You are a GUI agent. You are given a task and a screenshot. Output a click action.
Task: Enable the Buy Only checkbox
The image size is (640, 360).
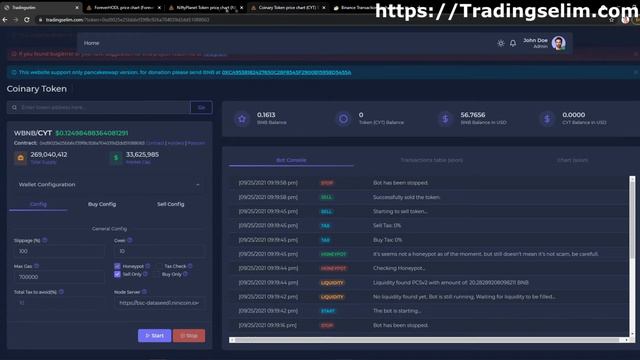click(157, 274)
